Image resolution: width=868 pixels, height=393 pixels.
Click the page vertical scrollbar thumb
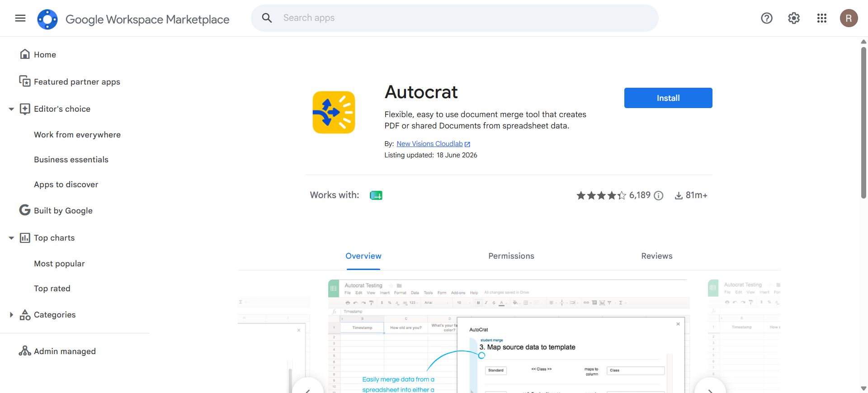(863, 123)
